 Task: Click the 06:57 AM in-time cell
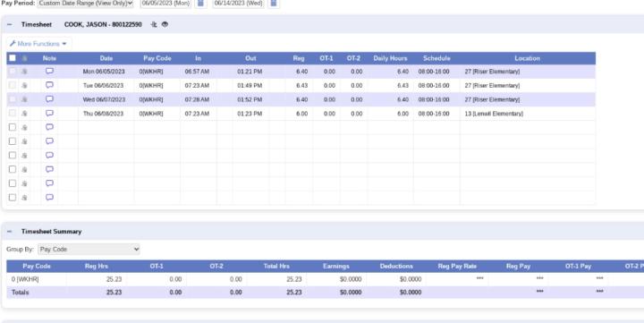(197, 72)
